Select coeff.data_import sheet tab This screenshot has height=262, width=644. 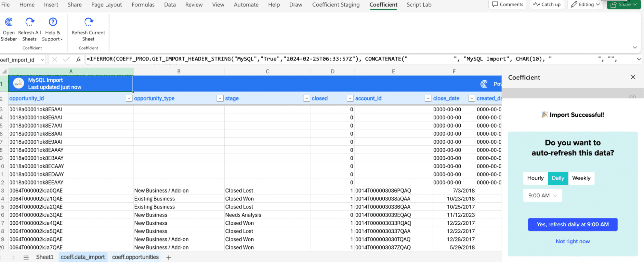click(x=83, y=257)
